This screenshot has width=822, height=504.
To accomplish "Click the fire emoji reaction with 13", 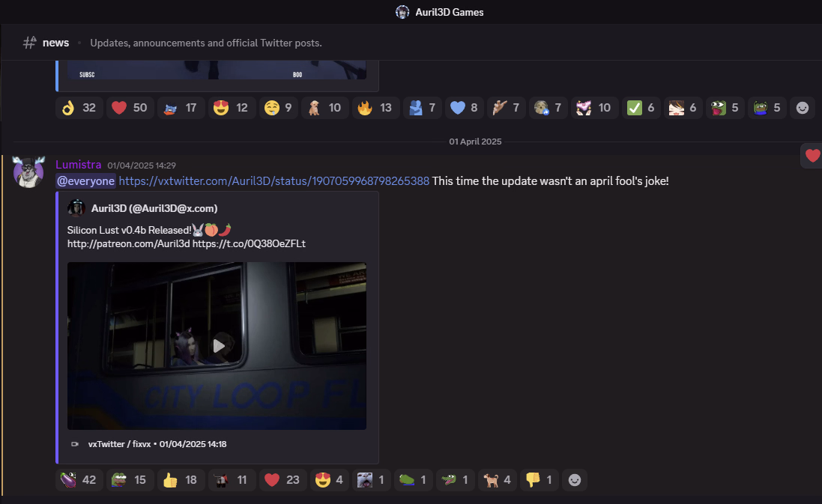I will point(375,108).
